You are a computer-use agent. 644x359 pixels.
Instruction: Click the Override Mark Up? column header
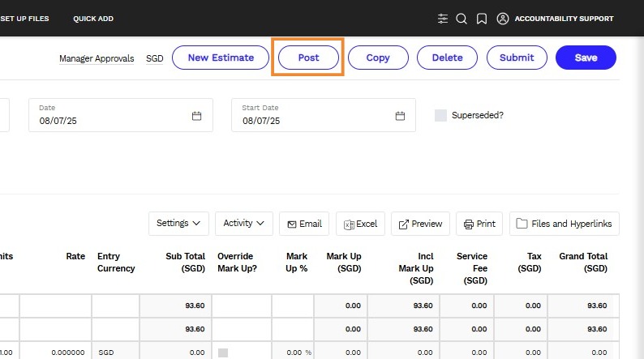coord(237,263)
